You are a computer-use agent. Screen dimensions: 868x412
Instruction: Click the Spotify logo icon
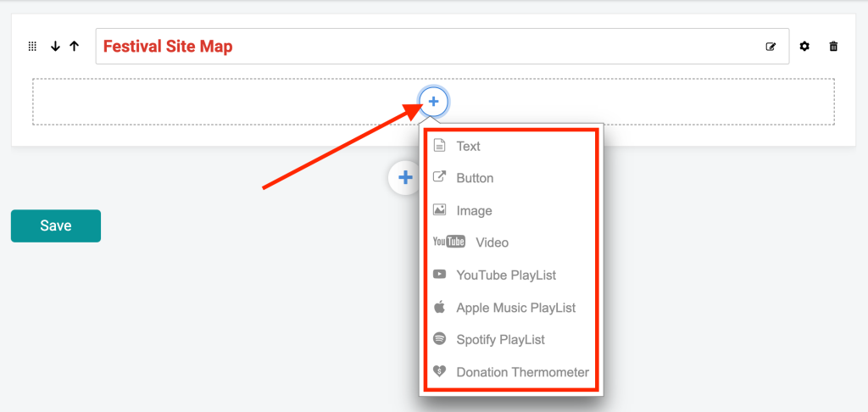point(440,339)
